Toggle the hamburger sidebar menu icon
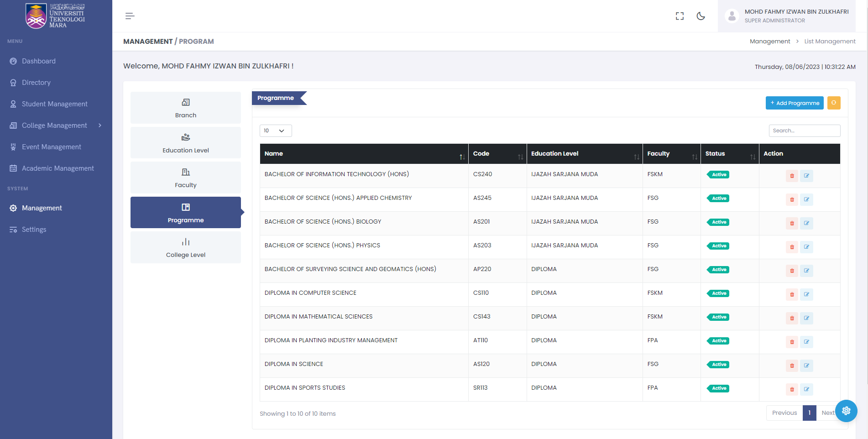This screenshot has width=868, height=439. tap(130, 16)
